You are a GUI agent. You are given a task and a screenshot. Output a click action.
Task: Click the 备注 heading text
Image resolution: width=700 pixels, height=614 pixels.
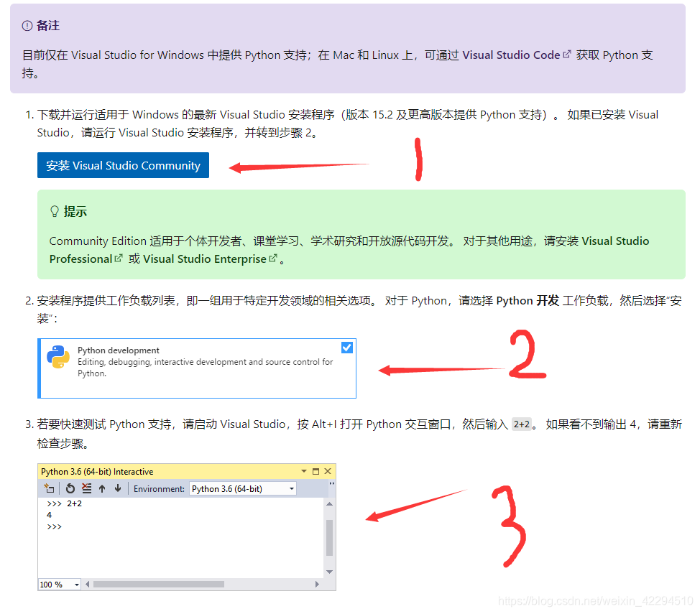(x=47, y=26)
